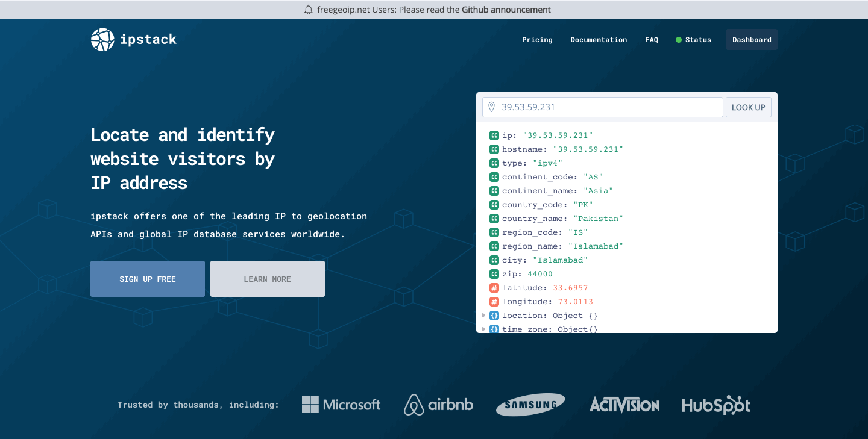Click the number icon beside latitude row

coord(494,288)
